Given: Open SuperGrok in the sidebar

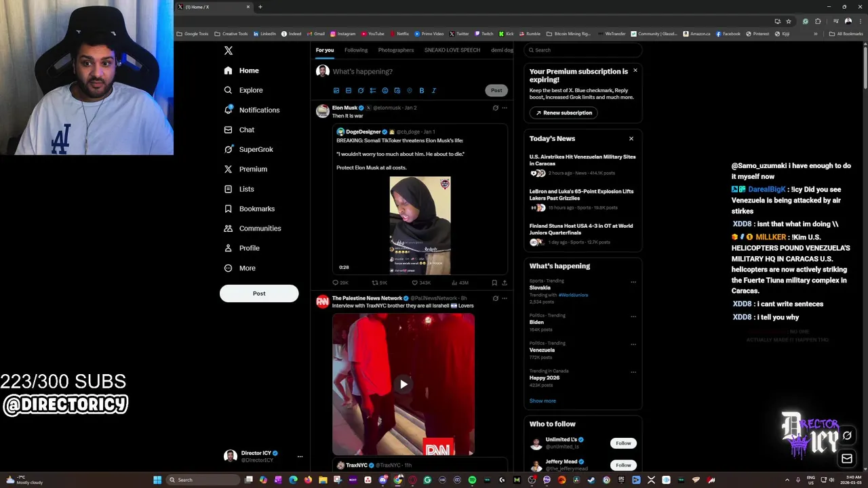Looking at the screenshot, I should 249,149.
